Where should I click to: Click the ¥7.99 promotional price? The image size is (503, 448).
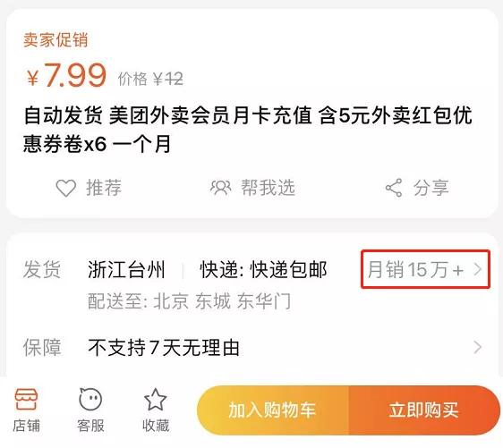(67, 75)
